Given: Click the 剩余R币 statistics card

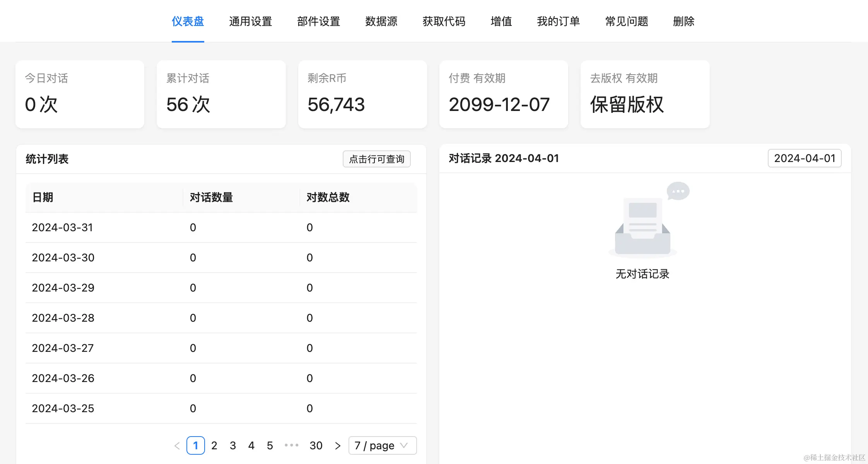Looking at the screenshot, I should 362,94.
